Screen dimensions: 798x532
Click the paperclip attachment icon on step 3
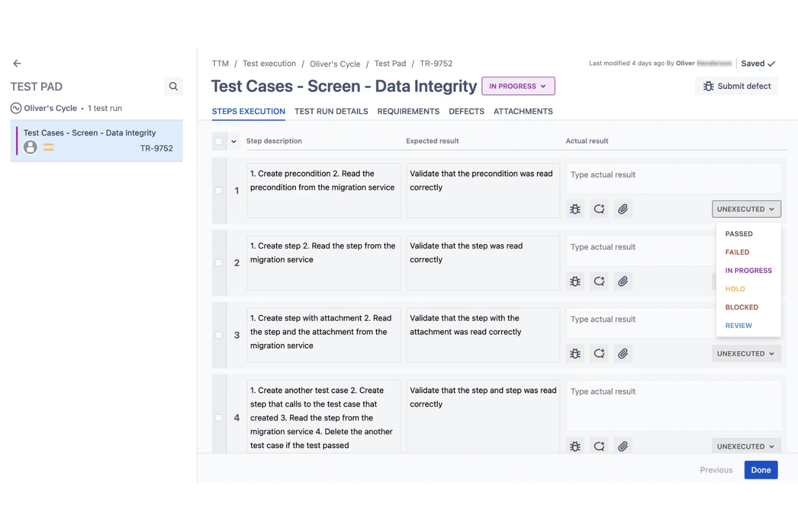pos(623,353)
